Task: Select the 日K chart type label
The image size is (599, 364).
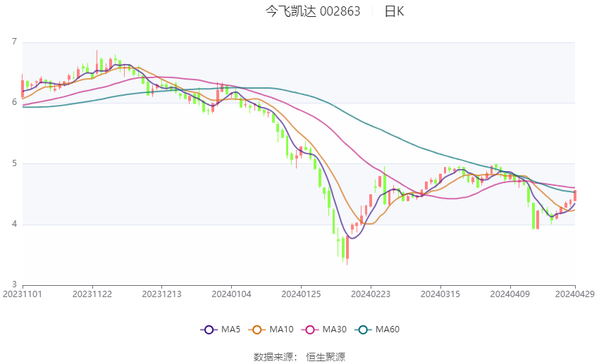Action: (x=394, y=11)
